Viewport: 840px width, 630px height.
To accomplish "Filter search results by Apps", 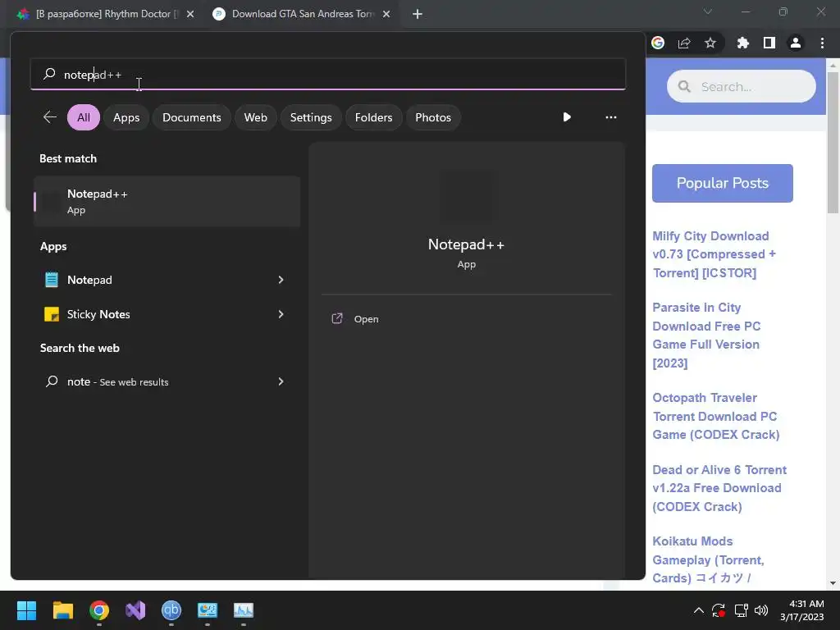I will (x=126, y=117).
